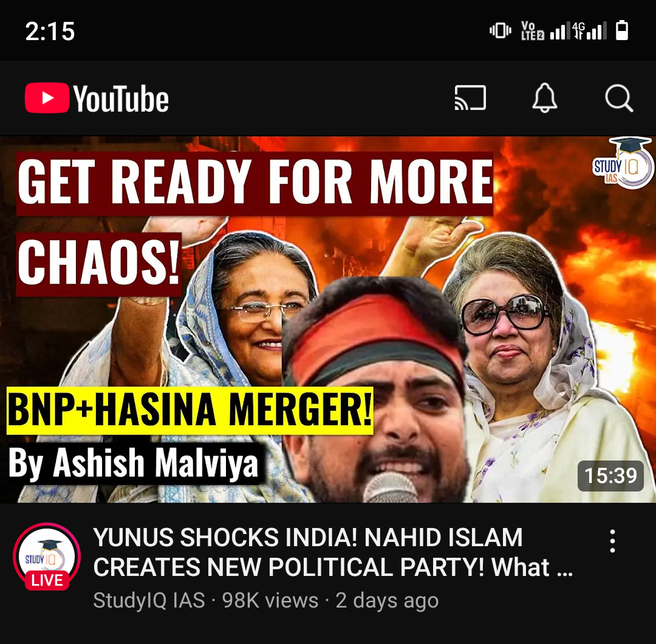This screenshot has width=656, height=644.
Task: Click the By Ashish Malviya caption
Action: click(x=134, y=463)
